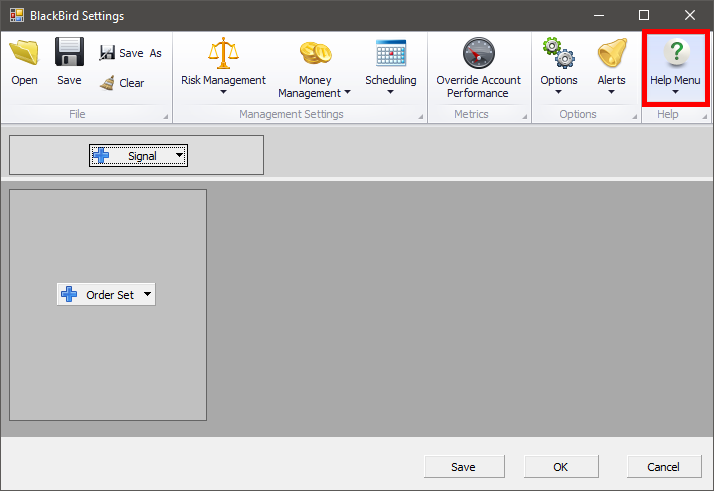This screenshot has width=714, height=491.
Task: Open the Metrics group dialog launcher
Action: 525,117
